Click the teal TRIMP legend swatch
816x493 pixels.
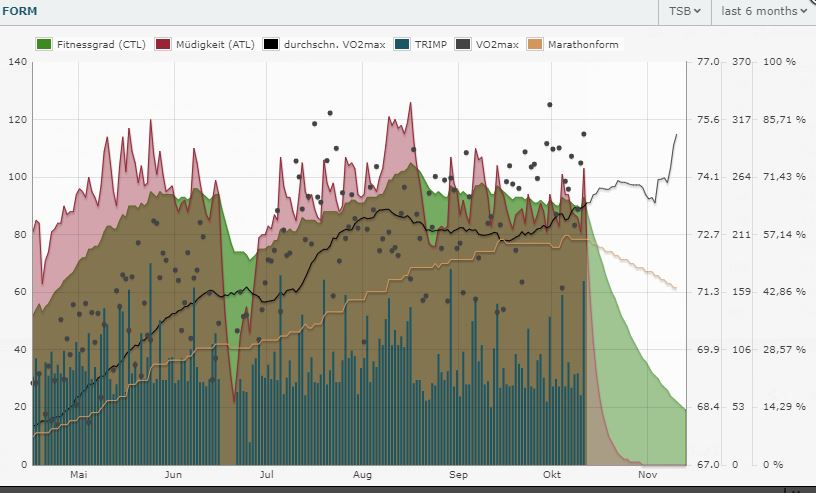coord(402,45)
